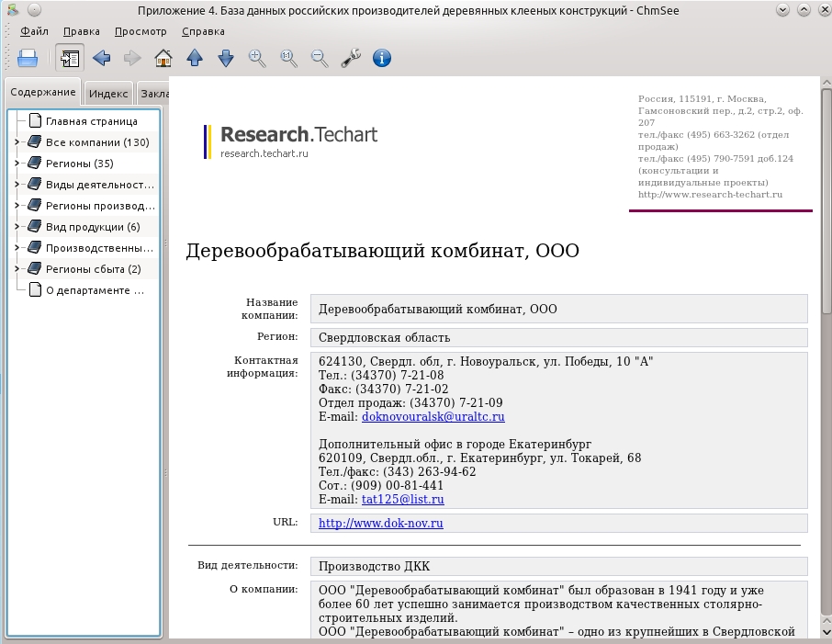Viewport: 832px width, 644px height.
Task: Open the Правка menu
Action: [x=81, y=31]
